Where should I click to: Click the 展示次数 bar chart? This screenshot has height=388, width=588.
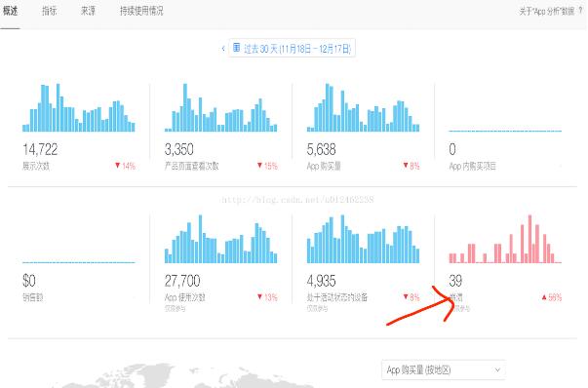click(x=79, y=107)
